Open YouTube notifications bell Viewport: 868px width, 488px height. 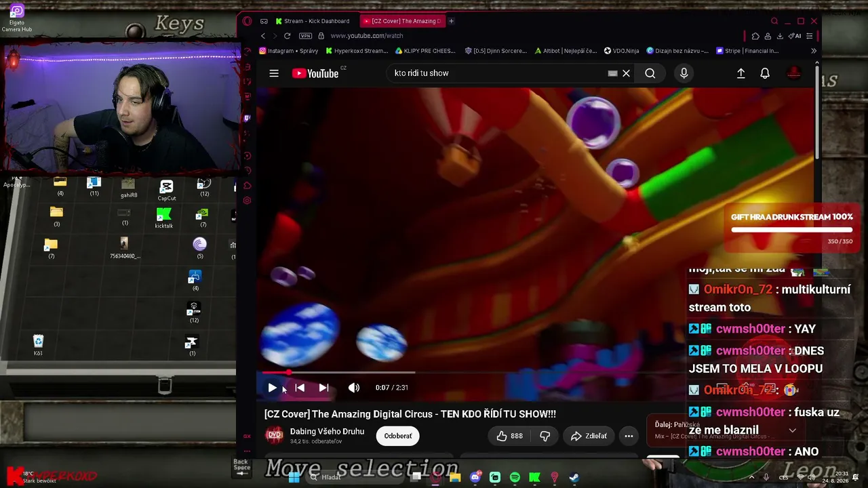click(x=765, y=73)
